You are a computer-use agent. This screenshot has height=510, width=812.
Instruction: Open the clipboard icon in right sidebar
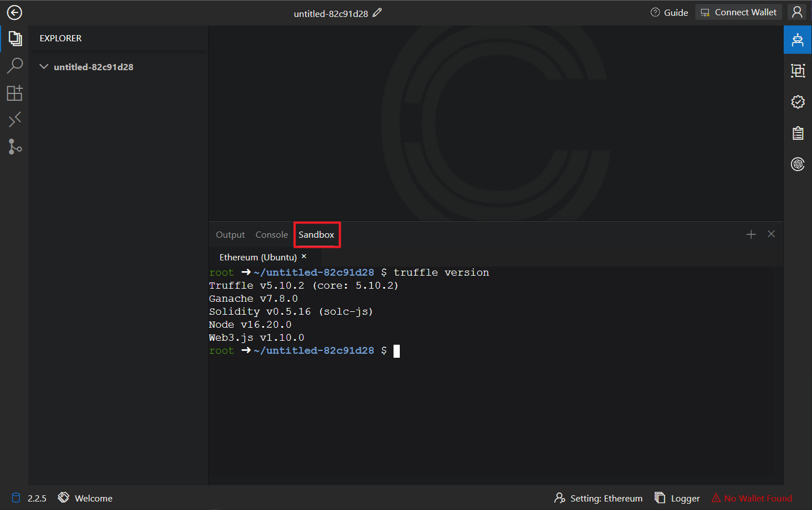click(797, 133)
